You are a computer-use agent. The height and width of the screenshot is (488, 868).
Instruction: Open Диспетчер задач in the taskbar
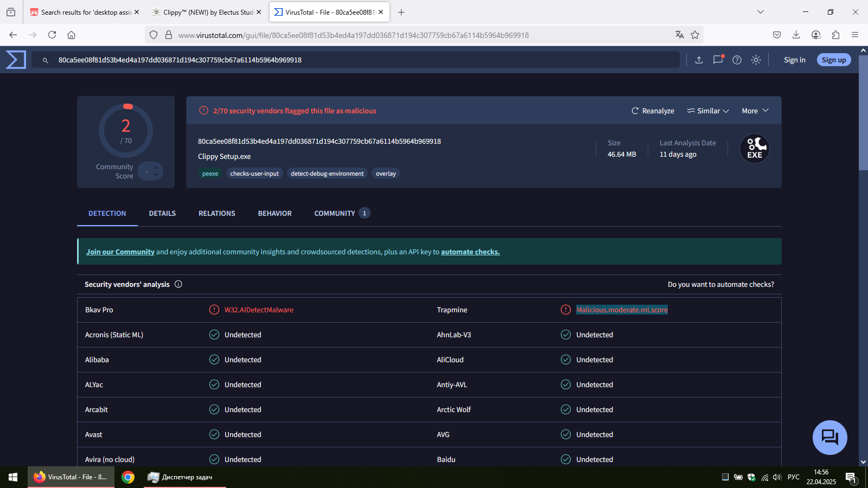[x=184, y=477]
